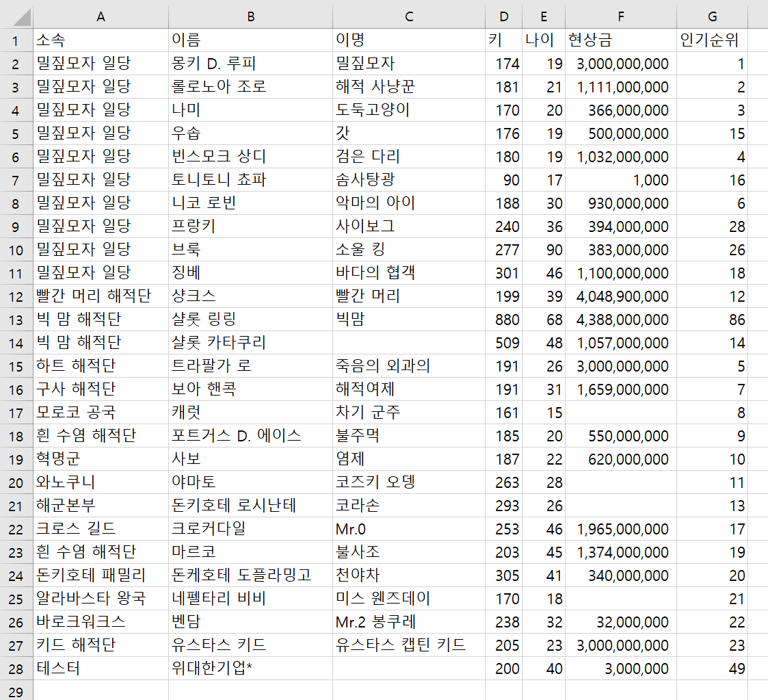Select cell 모로코 공국
The width and height of the screenshot is (768, 700).
pyautogui.click(x=101, y=413)
